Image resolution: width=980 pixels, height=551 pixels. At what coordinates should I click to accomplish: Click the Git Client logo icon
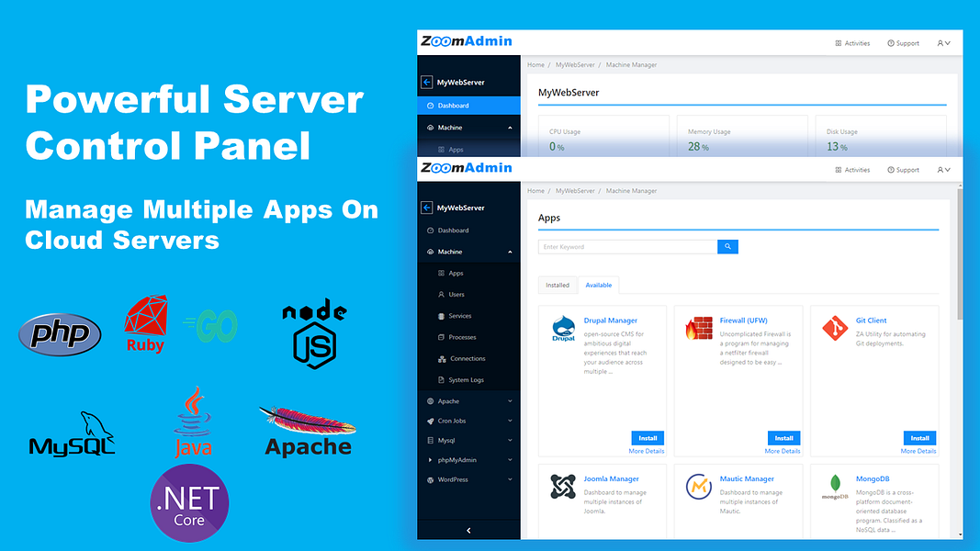coord(834,328)
